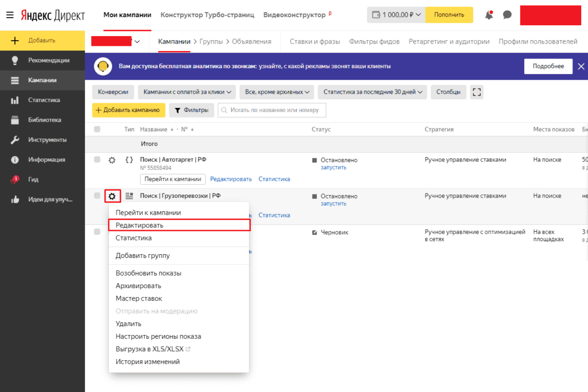
Task: Choose Добавить группу menu item
Action: 179,255
